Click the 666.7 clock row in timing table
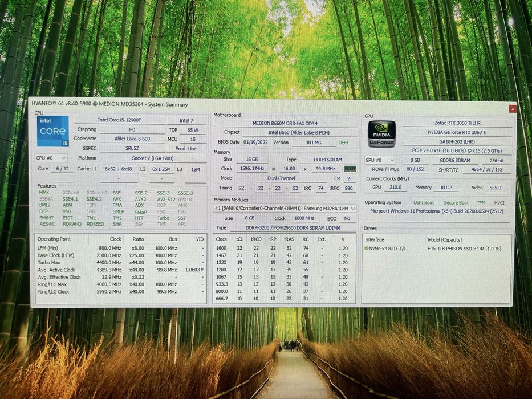The height and width of the screenshot is (399, 532). pos(285,299)
